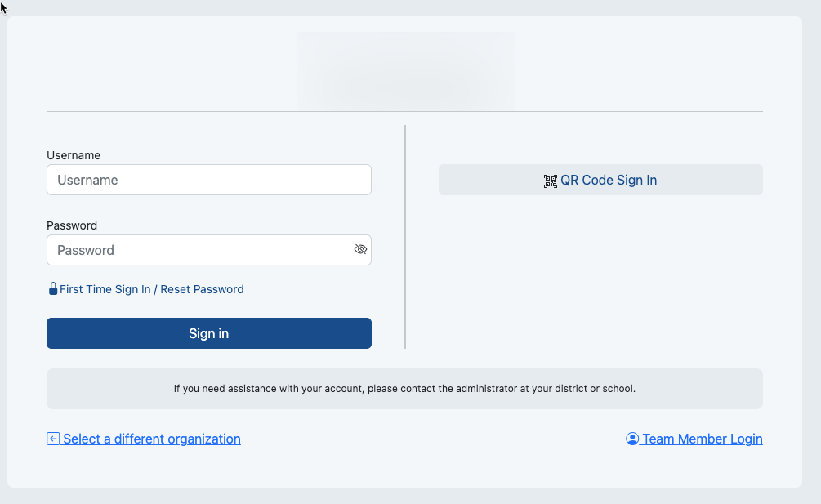Click the user avatar icon by Team Member Login
The width and height of the screenshot is (821, 504).
pyautogui.click(x=632, y=439)
